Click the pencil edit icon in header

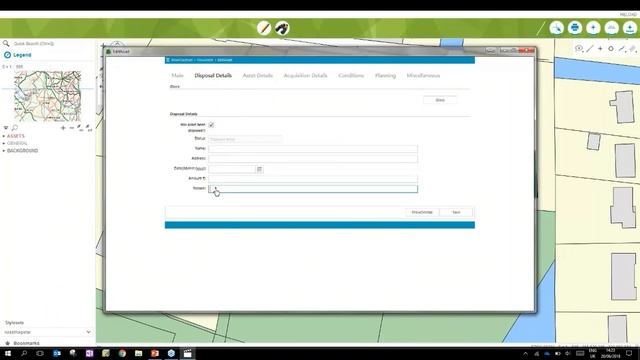[264, 28]
